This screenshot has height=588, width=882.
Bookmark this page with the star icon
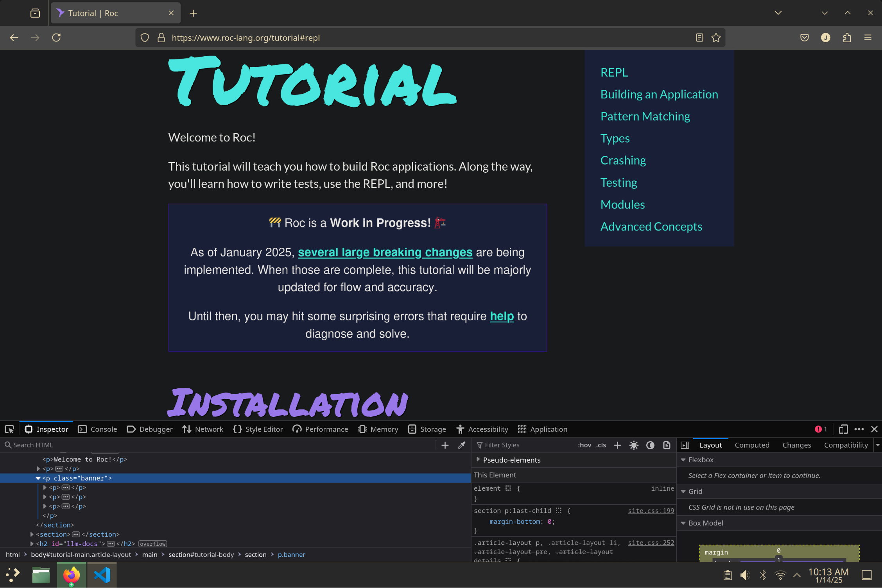pos(716,38)
